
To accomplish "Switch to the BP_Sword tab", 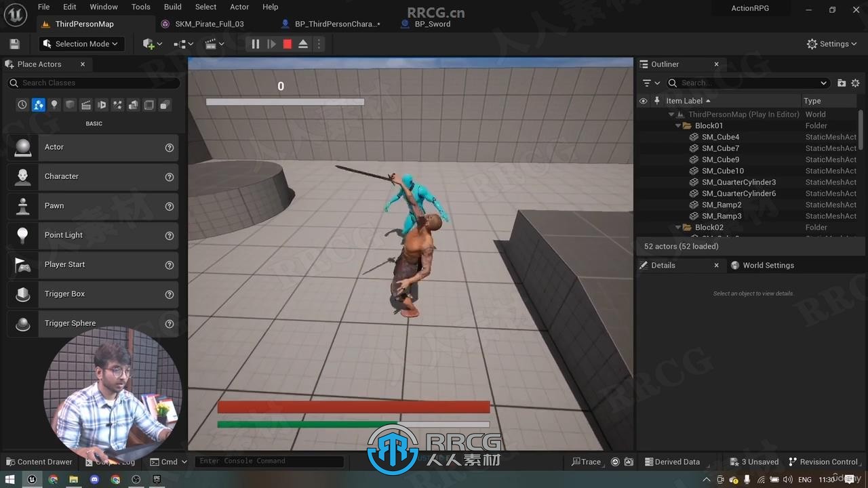I will tap(433, 24).
